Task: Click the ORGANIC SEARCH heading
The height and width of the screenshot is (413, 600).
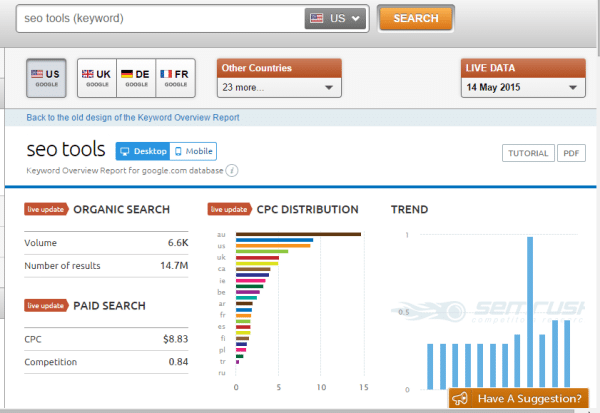Action: coord(121,209)
